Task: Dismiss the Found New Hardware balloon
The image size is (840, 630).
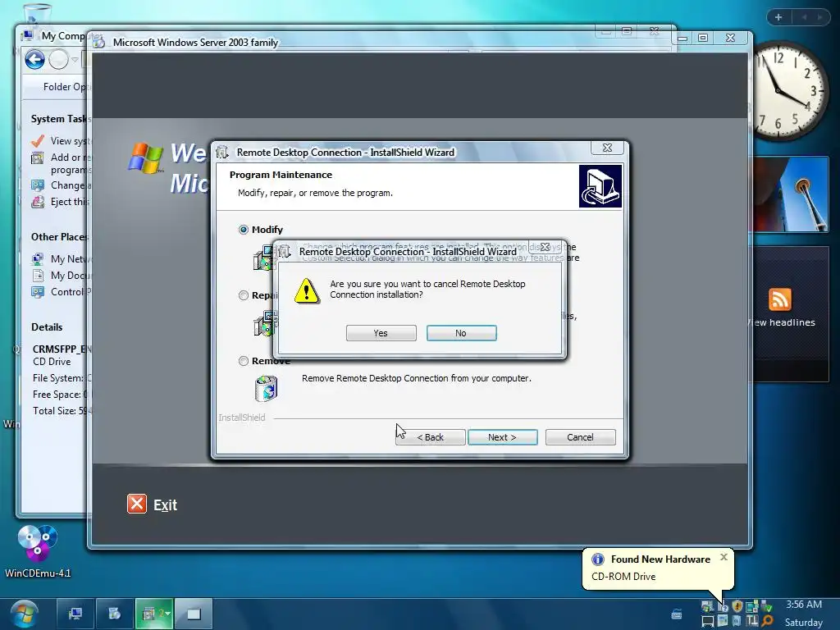Action: coord(724,557)
